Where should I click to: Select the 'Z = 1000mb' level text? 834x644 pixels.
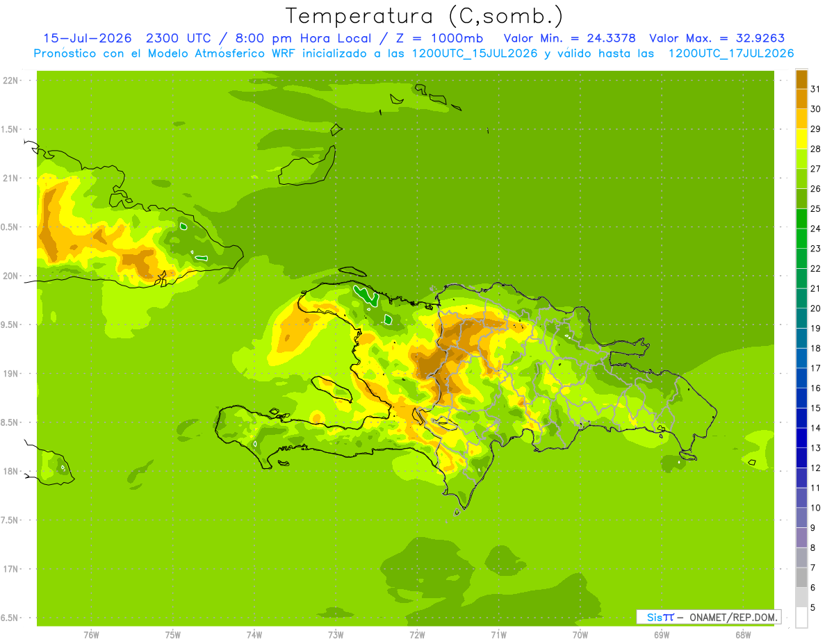pos(439,38)
